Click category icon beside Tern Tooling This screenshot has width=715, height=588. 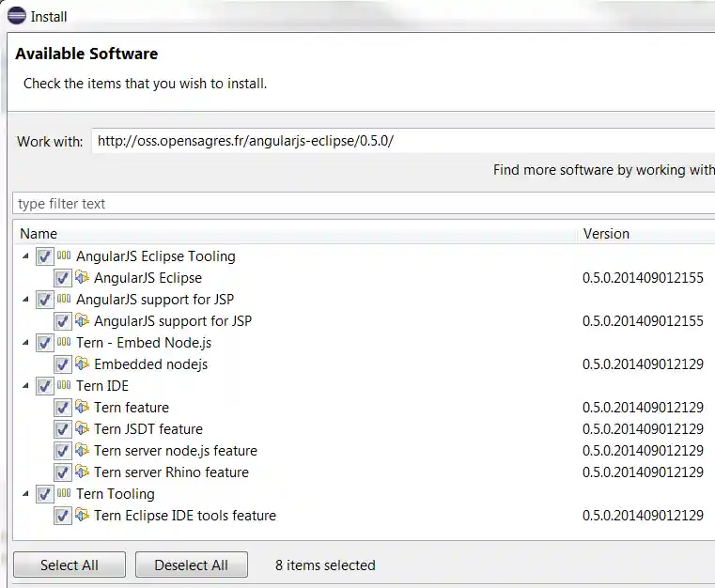click(x=64, y=493)
